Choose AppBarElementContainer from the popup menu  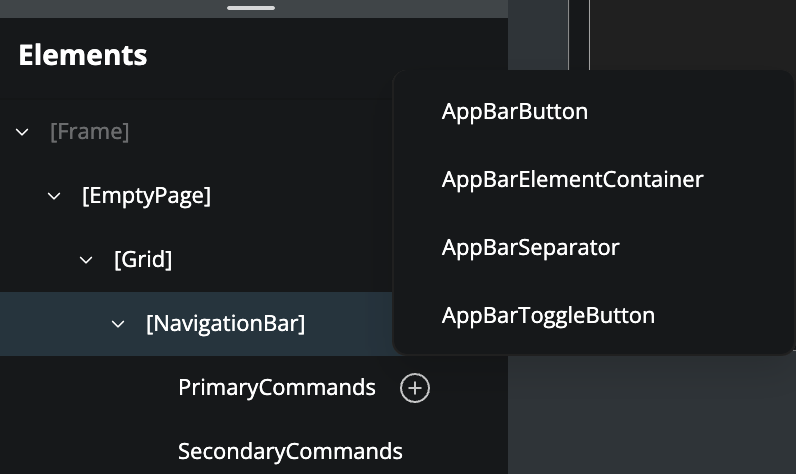(x=573, y=180)
